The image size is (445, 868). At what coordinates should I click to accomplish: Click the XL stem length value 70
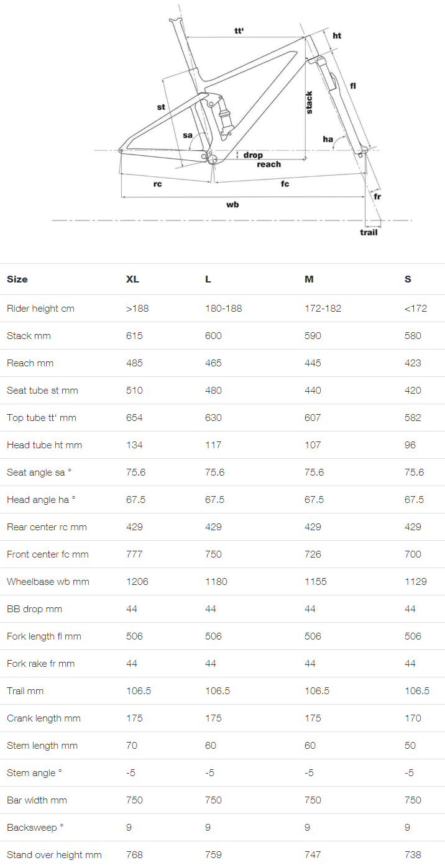pyautogui.click(x=132, y=746)
